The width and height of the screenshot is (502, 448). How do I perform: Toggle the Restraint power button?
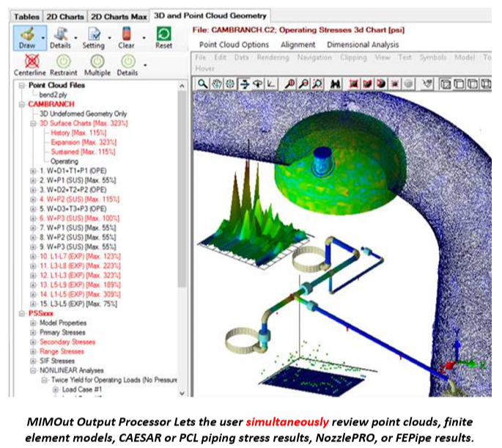click(64, 62)
